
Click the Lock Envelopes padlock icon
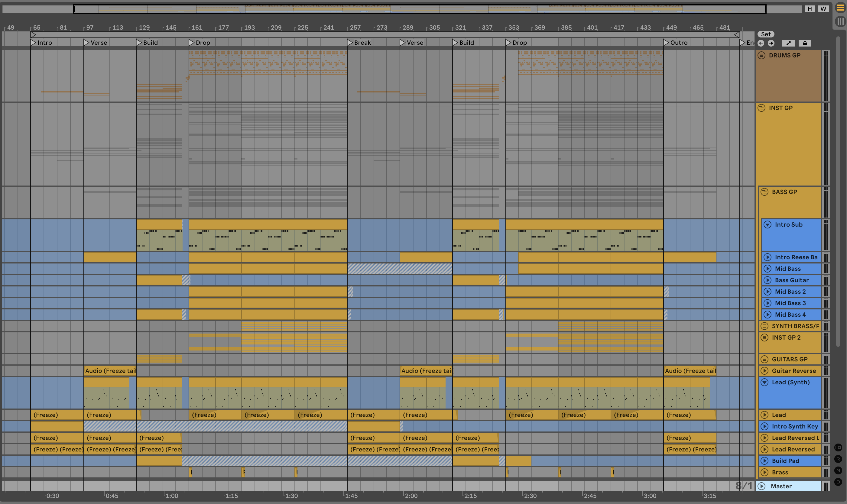805,43
